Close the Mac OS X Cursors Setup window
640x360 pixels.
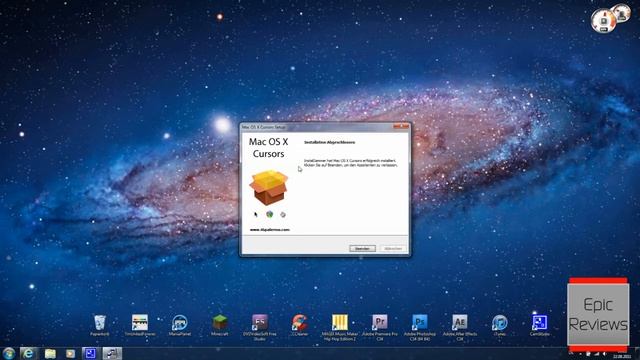(x=401, y=127)
